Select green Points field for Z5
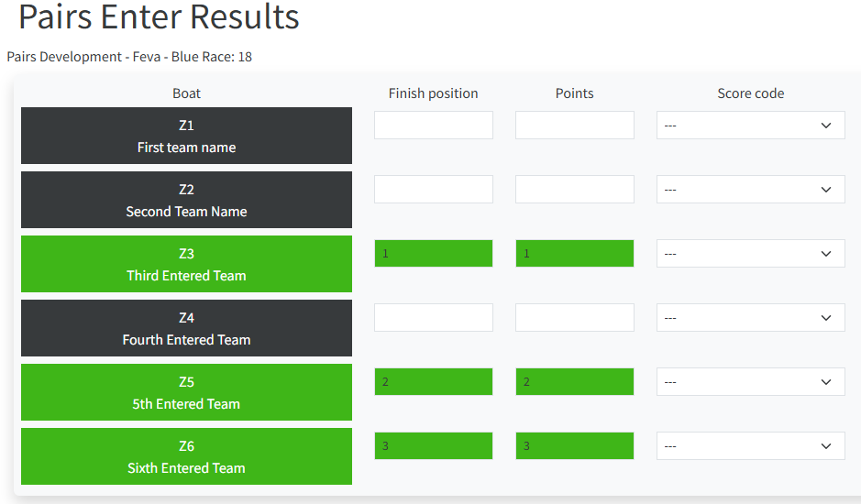861x504 pixels. (x=575, y=382)
